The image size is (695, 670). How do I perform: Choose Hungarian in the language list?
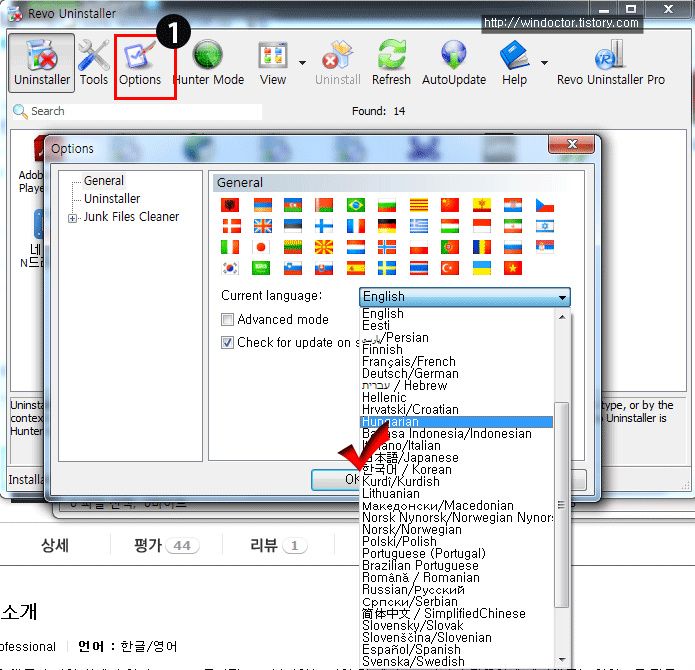[x=456, y=422]
